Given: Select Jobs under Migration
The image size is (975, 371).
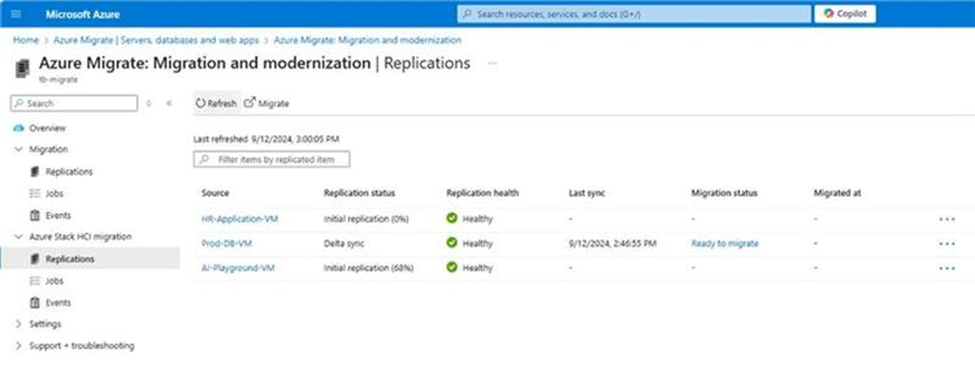Looking at the screenshot, I should pos(54,194).
